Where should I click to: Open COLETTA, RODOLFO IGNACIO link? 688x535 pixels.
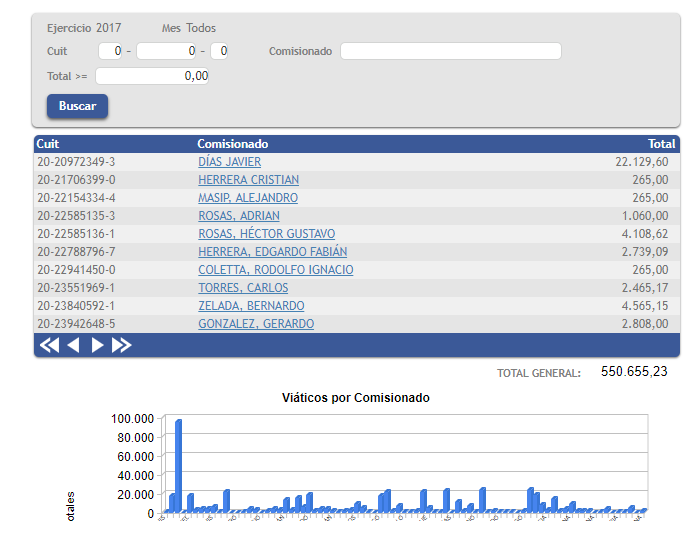pyautogui.click(x=275, y=270)
